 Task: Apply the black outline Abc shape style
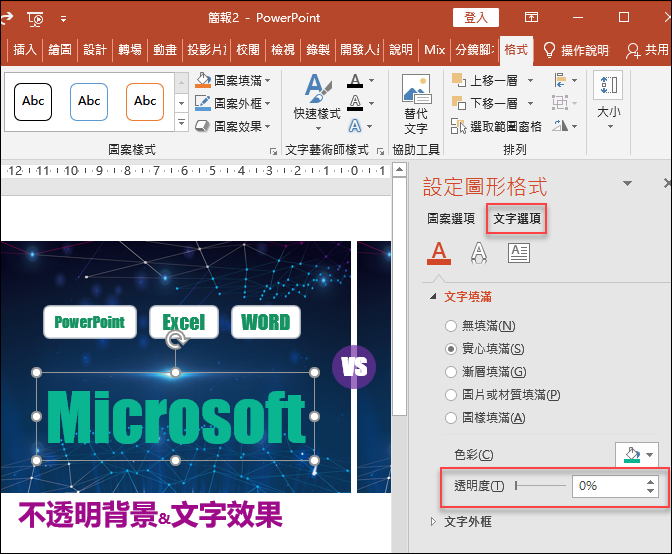pyautogui.click(x=33, y=102)
